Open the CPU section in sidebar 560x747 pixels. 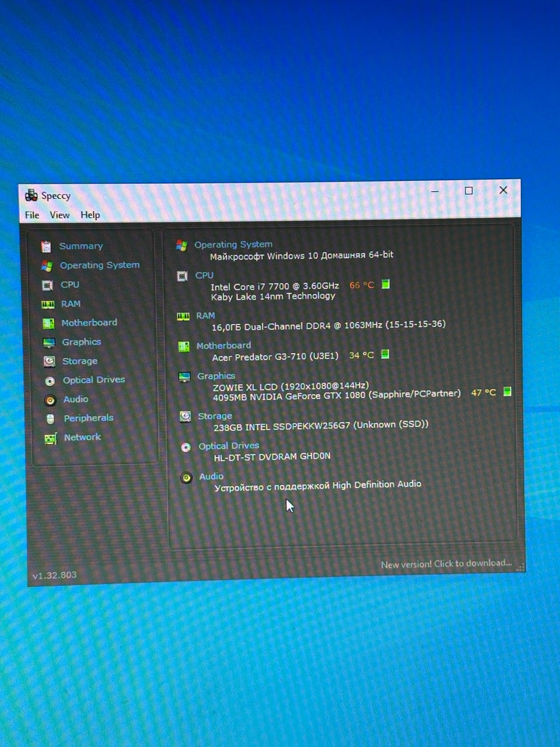[x=70, y=285]
